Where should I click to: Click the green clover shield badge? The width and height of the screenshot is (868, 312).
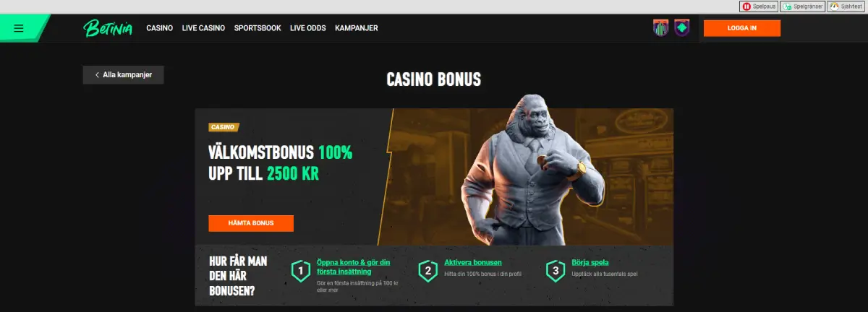[x=682, y=28]
